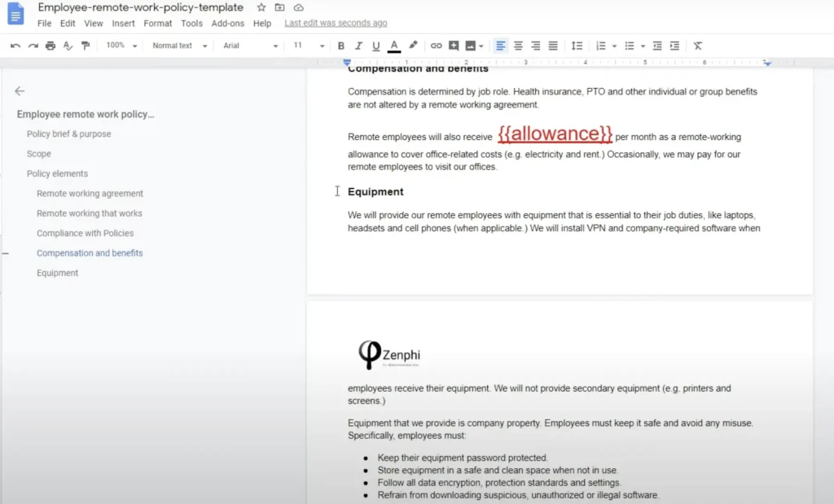Screen dimensions: 834x504
Task: Print the document
Action: 50,46
